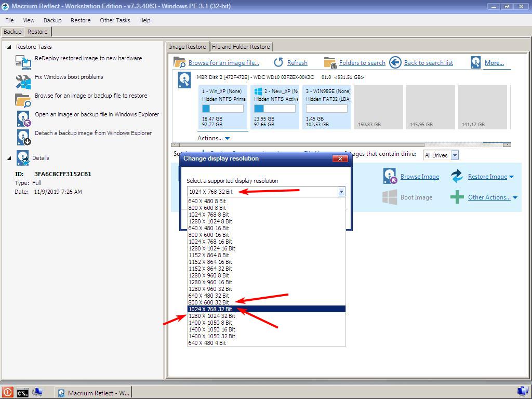This screenshot has width=532, height=399.
Task: Click the Browse Image icon
Action: 390,176
